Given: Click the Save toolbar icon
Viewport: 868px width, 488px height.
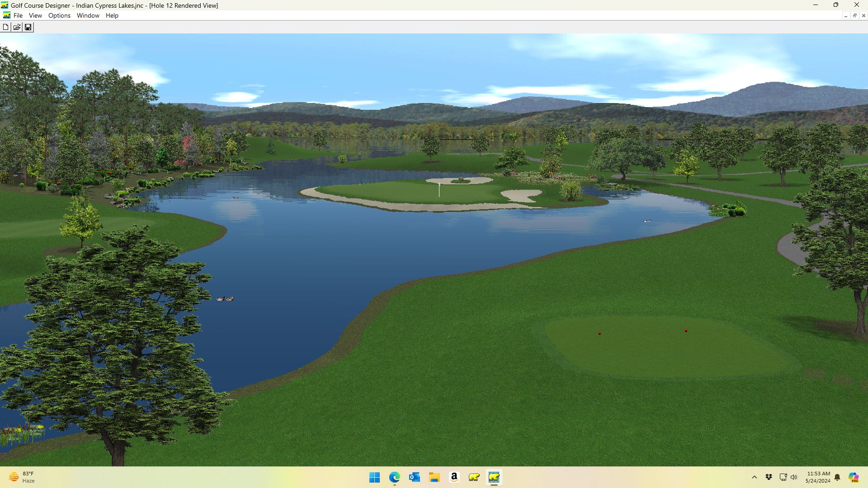Looking at the screenshot, I should 28,27.
